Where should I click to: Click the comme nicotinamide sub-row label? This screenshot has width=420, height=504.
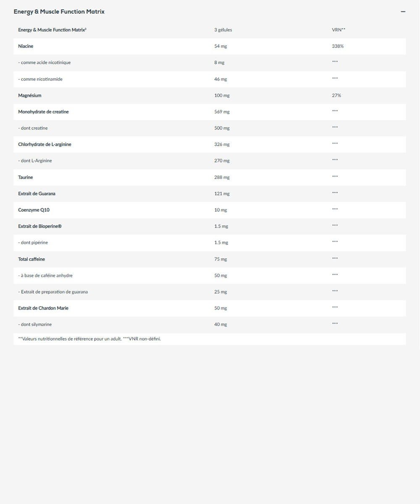(x=40, y=79)
